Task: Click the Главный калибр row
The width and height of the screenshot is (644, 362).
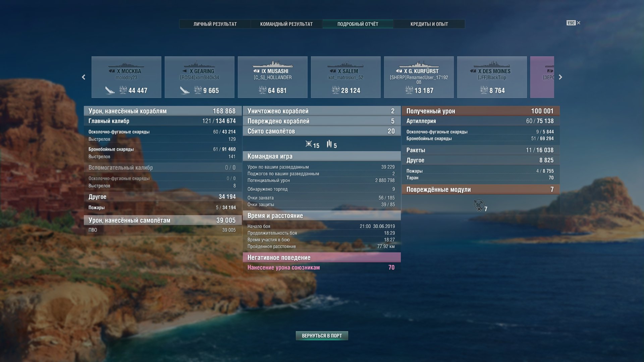Action: click(x=163, y=121)
